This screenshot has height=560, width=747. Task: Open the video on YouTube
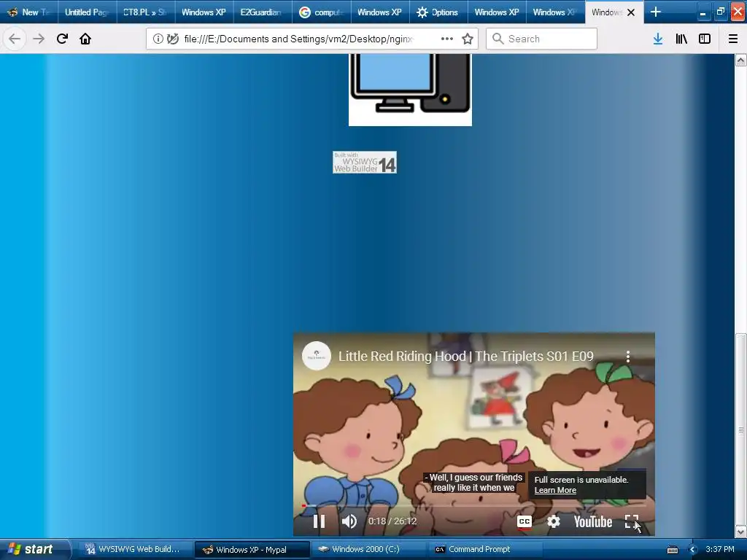[592, 522]
